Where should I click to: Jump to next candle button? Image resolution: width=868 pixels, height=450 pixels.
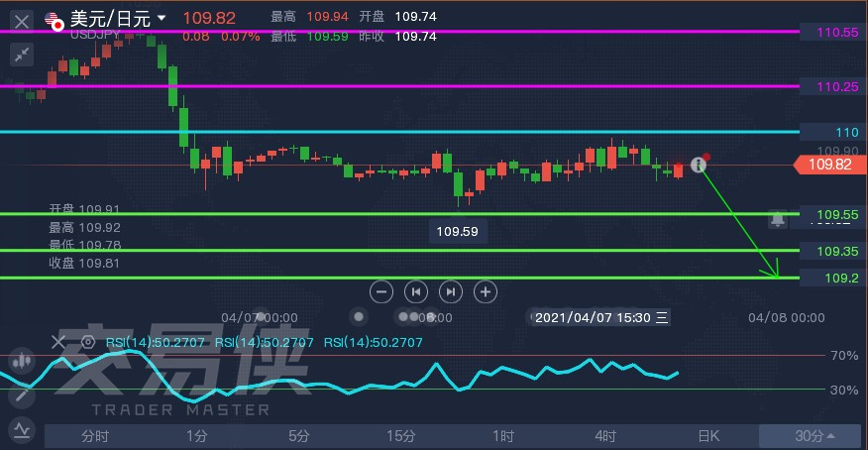[451, 291]
